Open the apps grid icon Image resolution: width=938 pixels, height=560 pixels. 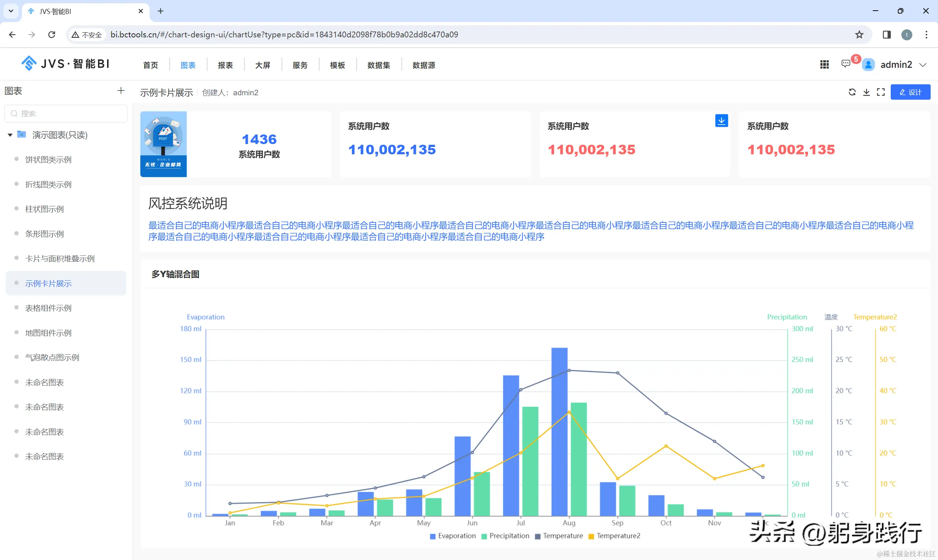[x=824, y=65]
